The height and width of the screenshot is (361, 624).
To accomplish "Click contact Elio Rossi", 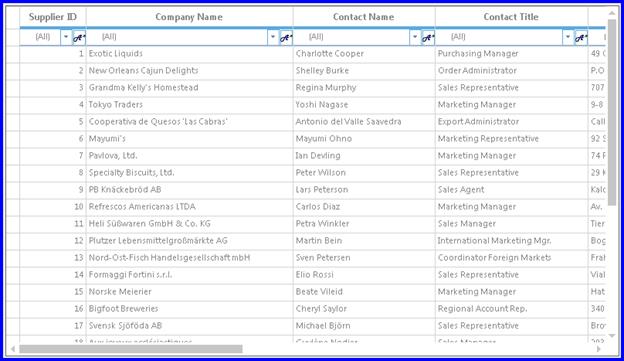I will tap(364, 275).
